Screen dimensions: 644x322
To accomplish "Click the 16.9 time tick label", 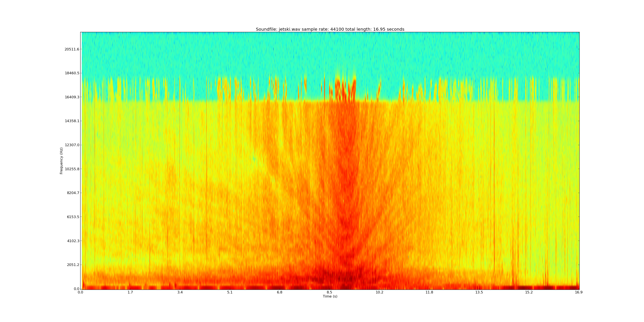I will (579, 292).
